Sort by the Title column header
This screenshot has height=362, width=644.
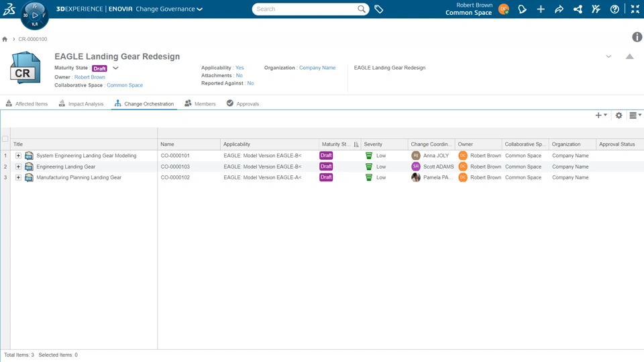click(85, 144)
